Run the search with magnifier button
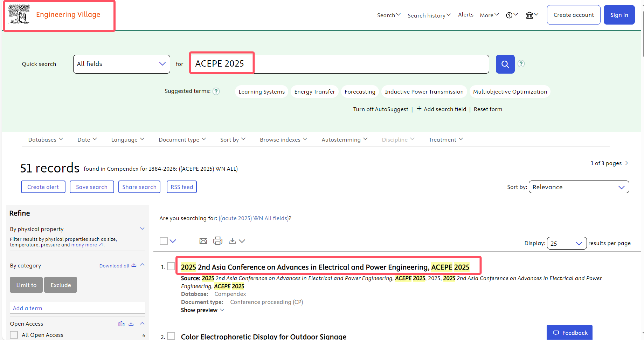Screen dimensions: 644x340 pyautogui.click(x=505, y=64)
